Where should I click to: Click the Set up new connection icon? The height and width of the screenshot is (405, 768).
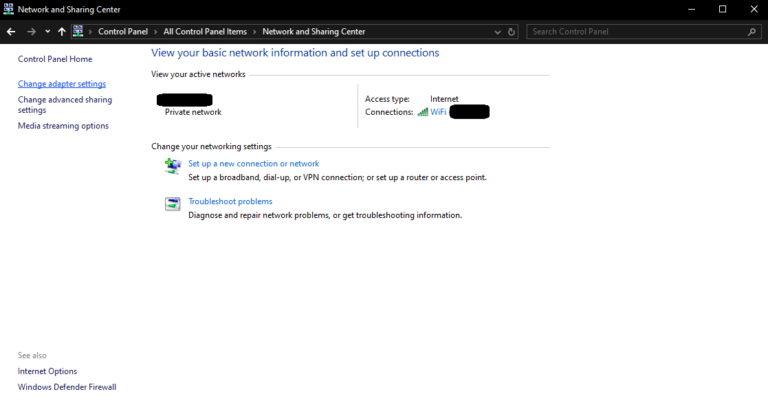coord(173,166)
